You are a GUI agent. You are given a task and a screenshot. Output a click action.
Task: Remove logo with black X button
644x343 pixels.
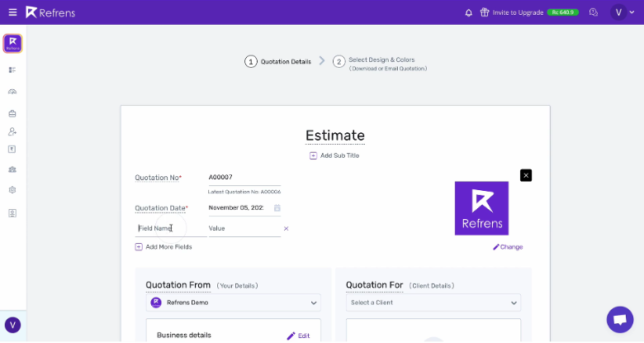click(526, 175)
